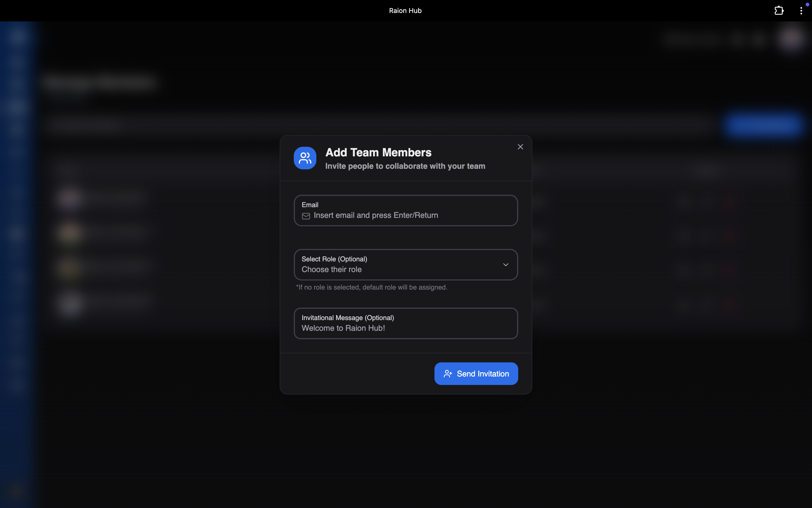This screenshot has width=812, height=508.
Task: Close the Add Team Members dialog
Action: pos(520,147)
